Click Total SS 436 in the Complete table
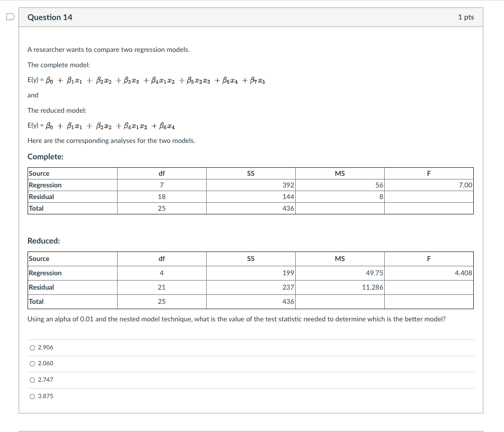Image resolution: width=504 pixels, height=432 pixels. point(251,208)
